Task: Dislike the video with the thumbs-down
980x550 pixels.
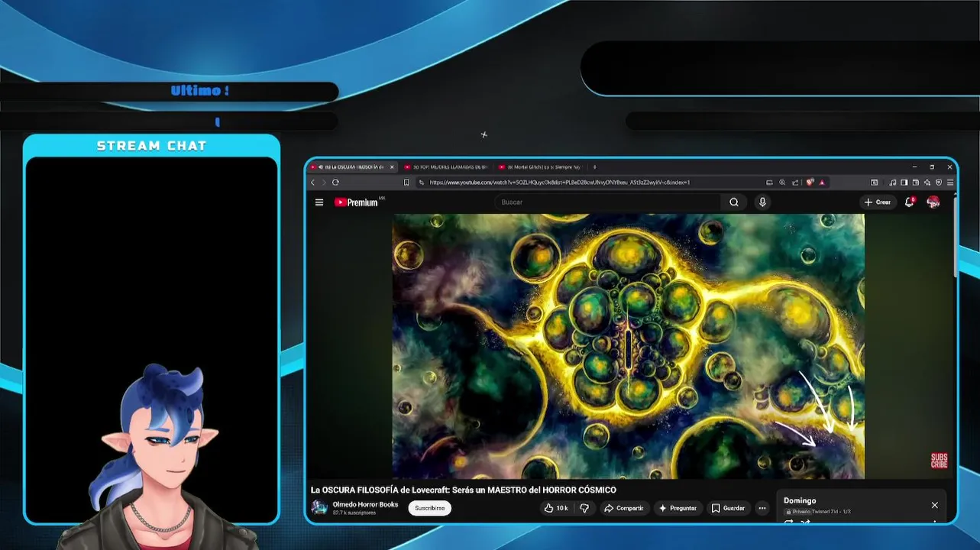Action: point(584,508)
